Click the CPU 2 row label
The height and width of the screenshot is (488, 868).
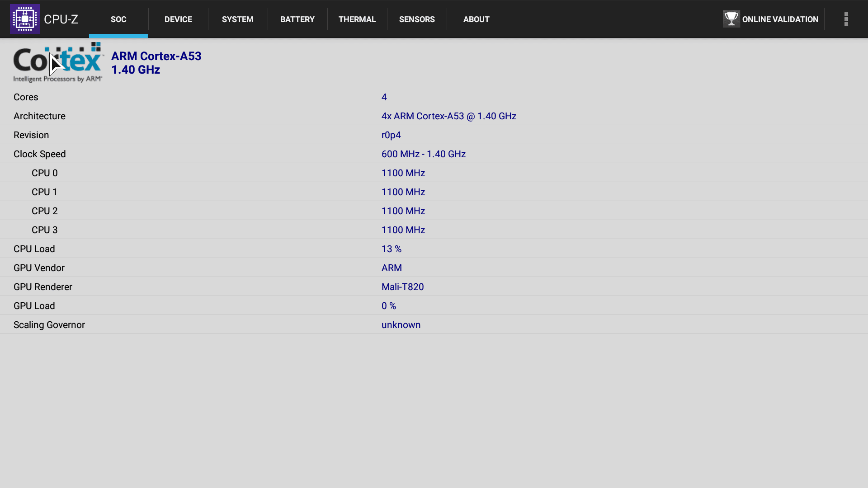coord(45,211)
